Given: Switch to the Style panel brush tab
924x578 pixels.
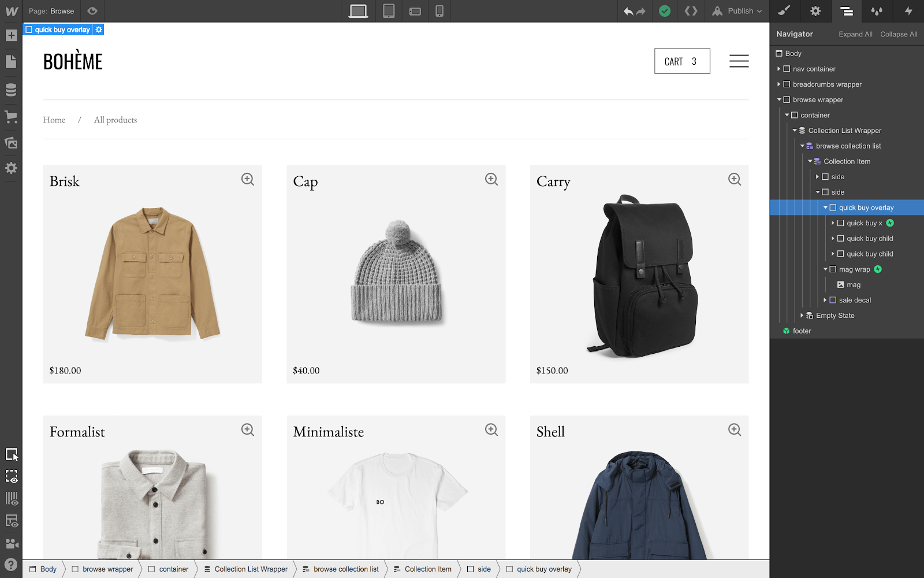Looking at the screenshot, I should [x=784, y=11].
